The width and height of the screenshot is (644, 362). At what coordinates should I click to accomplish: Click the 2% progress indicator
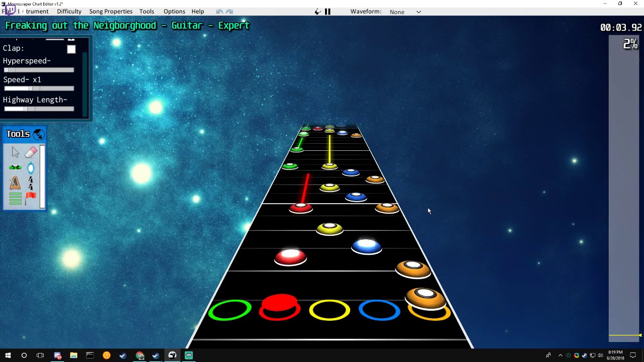click(630, 44)
